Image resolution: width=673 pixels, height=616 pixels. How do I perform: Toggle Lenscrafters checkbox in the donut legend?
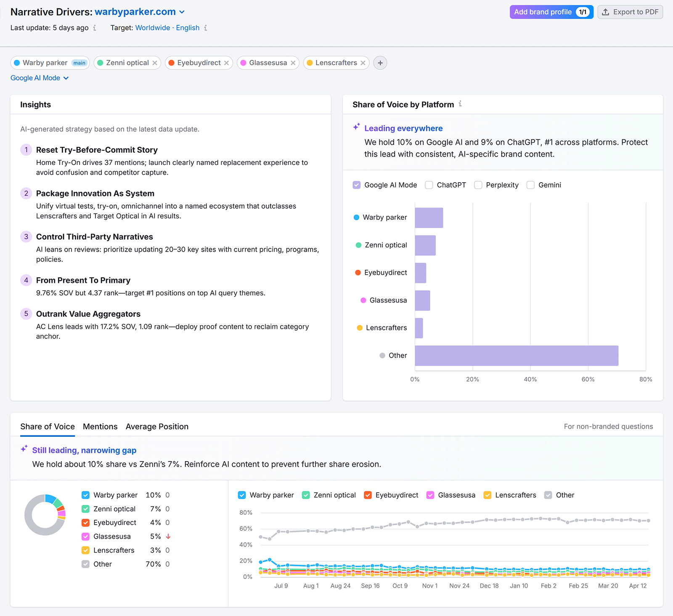pyautogui.click(x=85, y=550)
